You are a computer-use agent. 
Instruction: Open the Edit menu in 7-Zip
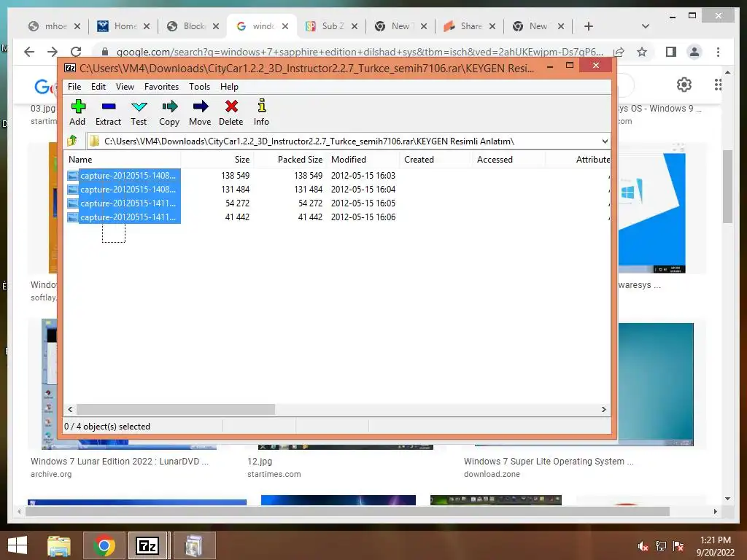pos(98,87)
